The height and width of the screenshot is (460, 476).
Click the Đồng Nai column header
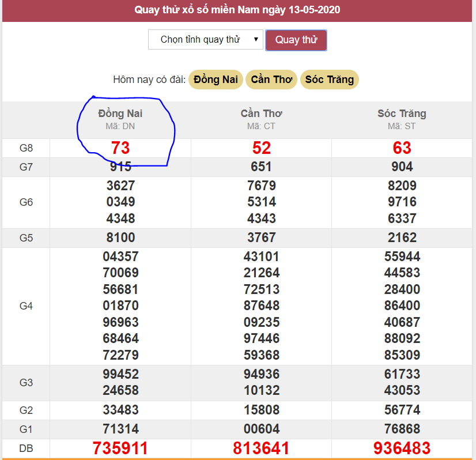pyautogui.click(x=120, y=114)
